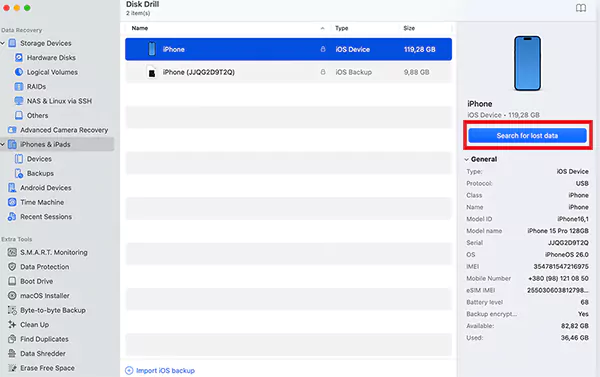Open the Storage Devices sidebar icon
This screenshot has width=600, height=377.
click(12, 43)
